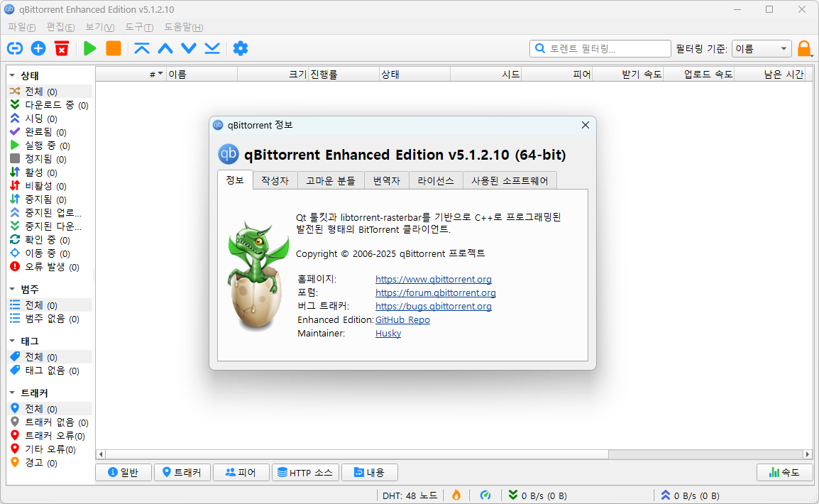Screen dimensions: 819x504
Task: Open the Husky maintainer link
Action: click(388, 333)
